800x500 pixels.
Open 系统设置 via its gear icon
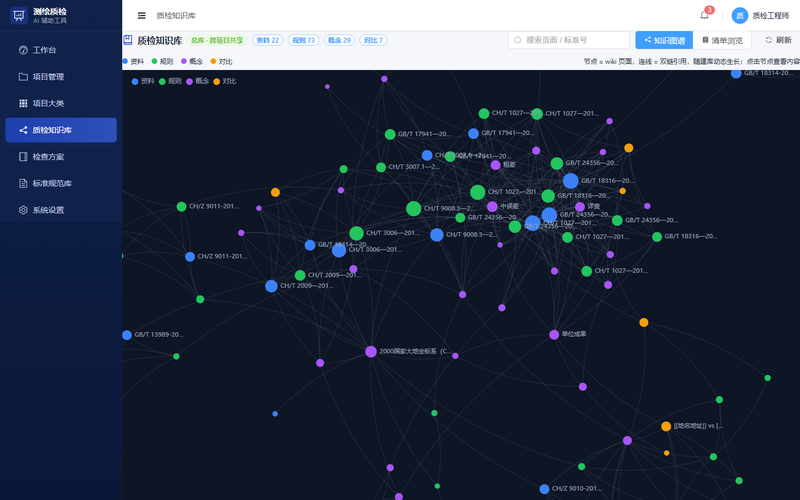click(x=23, y=210)
